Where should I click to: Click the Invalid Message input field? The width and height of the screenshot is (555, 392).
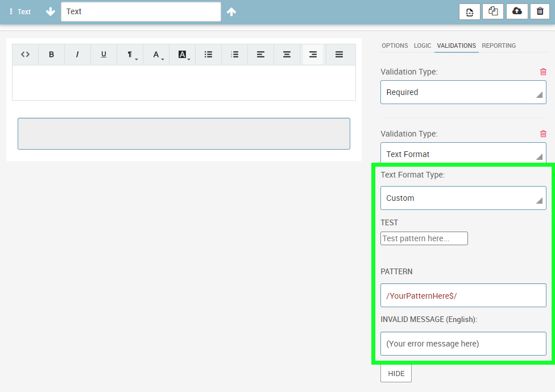pos(463,344)
